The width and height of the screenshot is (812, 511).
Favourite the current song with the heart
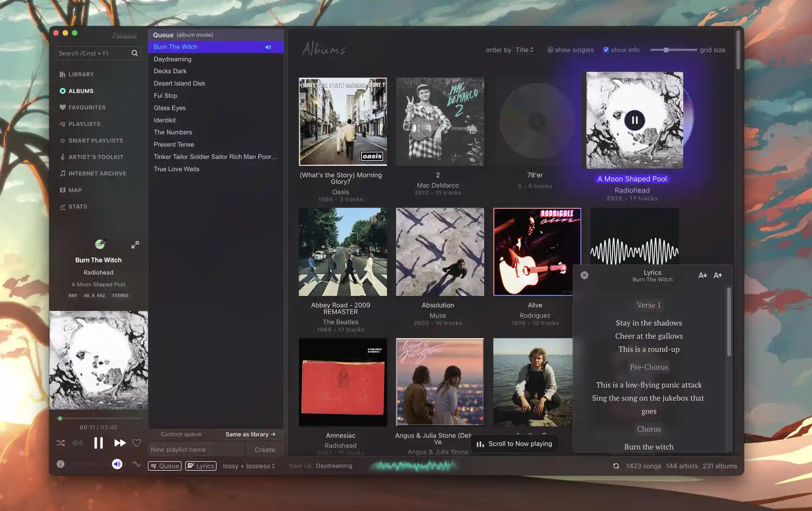click(137, 443)
